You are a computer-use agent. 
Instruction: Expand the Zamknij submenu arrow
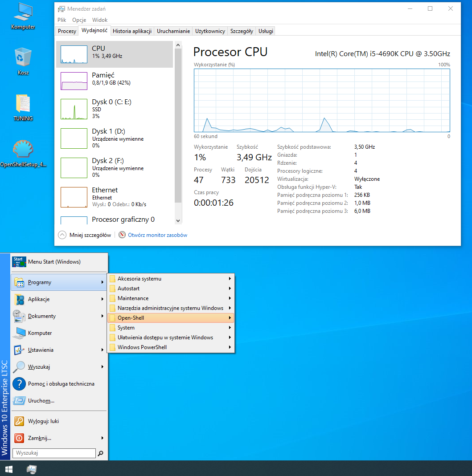coord(103,438)
